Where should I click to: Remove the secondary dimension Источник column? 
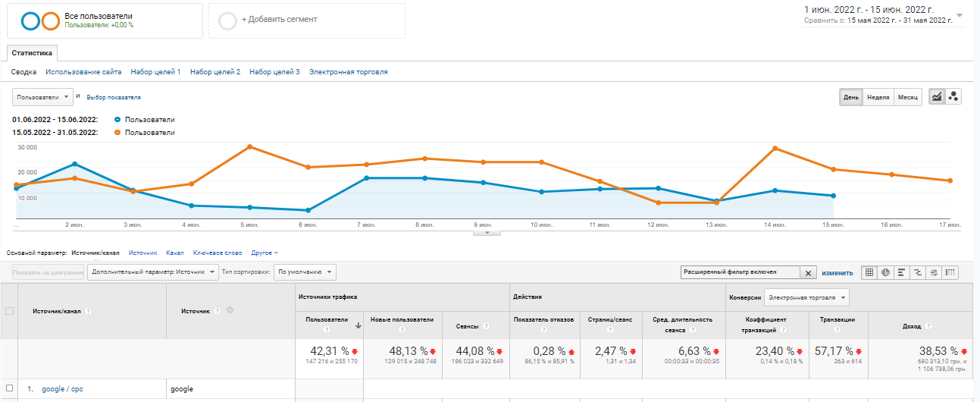tap(230, 310)
